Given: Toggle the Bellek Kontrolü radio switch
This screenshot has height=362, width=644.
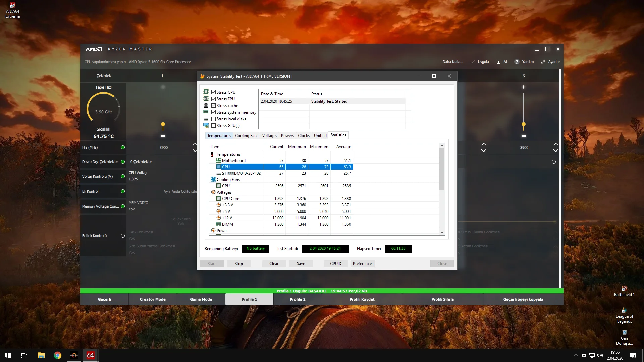Looking at the screenshot, I should pos(123,236).
